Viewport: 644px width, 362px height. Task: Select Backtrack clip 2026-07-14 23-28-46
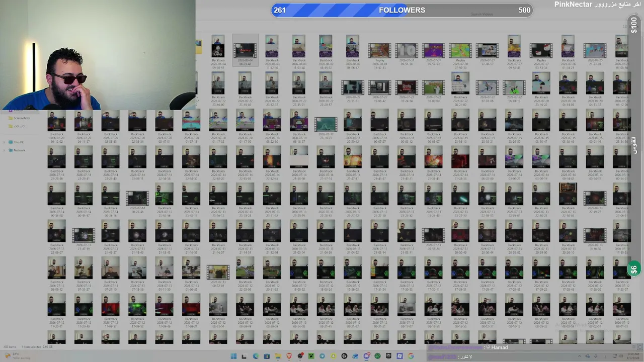56,163
